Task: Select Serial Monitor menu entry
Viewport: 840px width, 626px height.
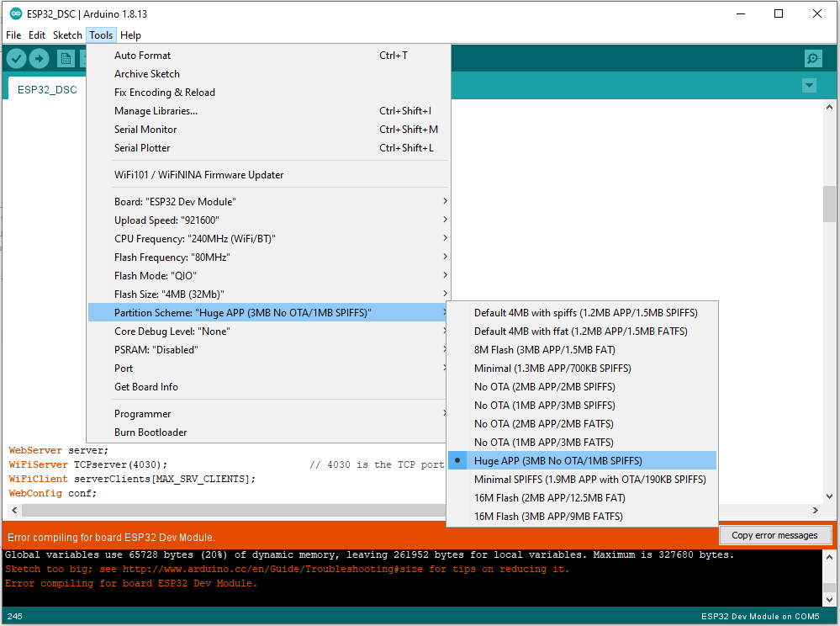Action: (x=268, y=130)
